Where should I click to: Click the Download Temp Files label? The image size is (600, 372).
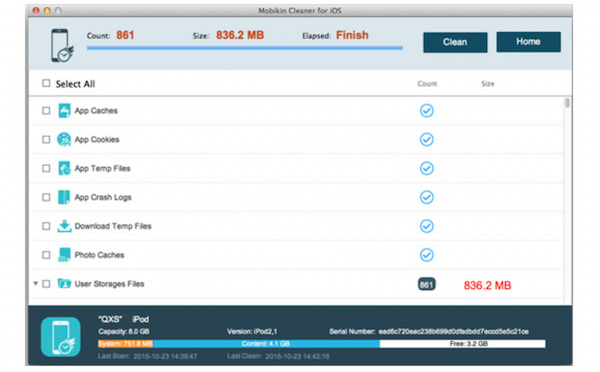[113, 226]
